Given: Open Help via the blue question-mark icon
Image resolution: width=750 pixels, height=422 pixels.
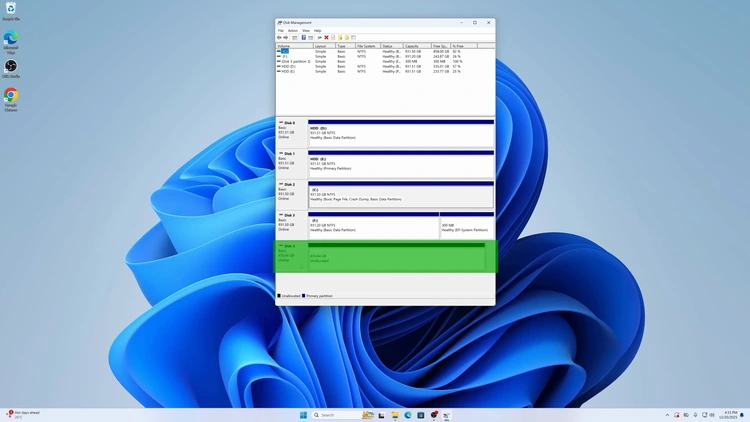Looking at the screenshot, I should pos(303,37).
